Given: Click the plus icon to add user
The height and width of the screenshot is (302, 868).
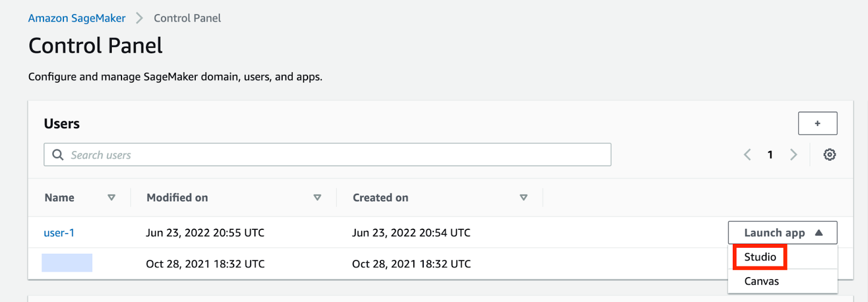Looking at the screenshot, I should pyautogui.click(x=817, y=123).
